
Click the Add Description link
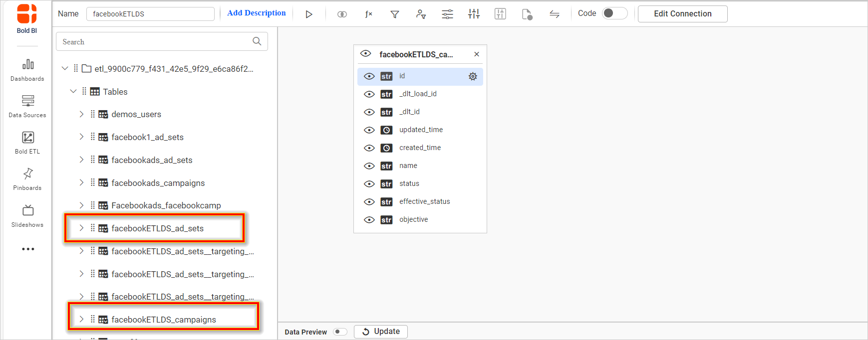point(256,13)
